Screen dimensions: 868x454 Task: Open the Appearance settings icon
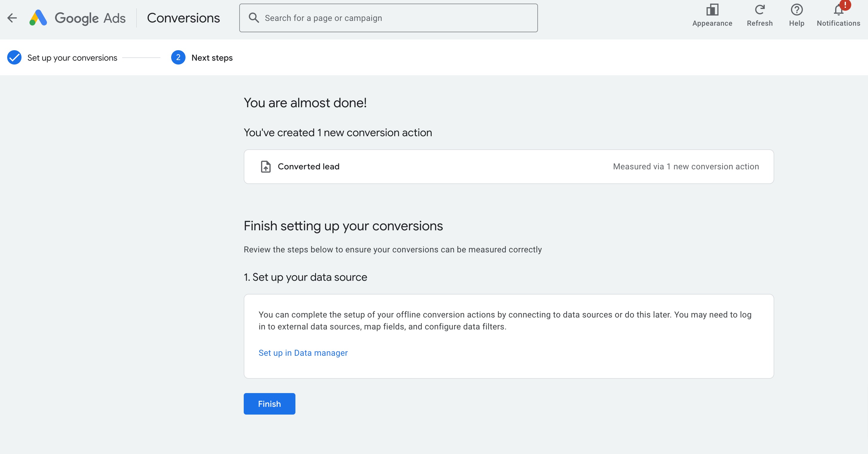(712, 10)
